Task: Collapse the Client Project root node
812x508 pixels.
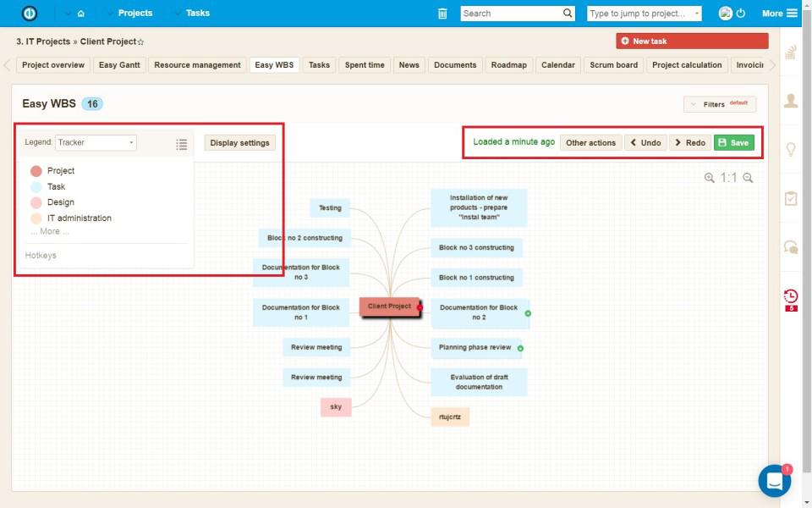Action: coord(420,307)
